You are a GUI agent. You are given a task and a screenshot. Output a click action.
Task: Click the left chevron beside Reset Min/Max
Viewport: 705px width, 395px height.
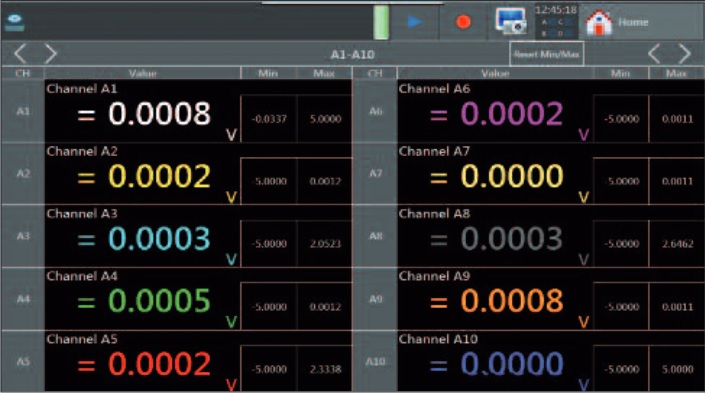point(654,54)
